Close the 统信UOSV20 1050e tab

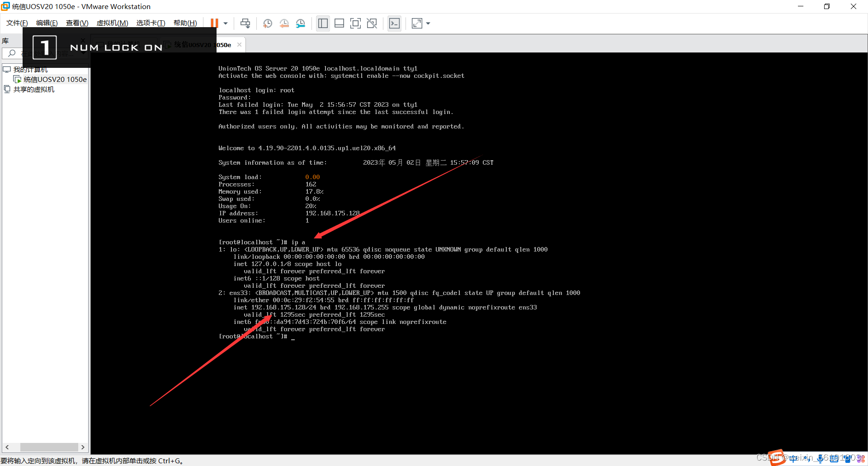click(239, 45)
